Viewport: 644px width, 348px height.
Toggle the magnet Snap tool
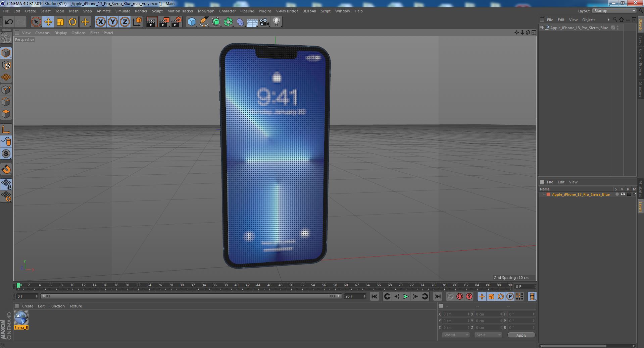(6, 169)
